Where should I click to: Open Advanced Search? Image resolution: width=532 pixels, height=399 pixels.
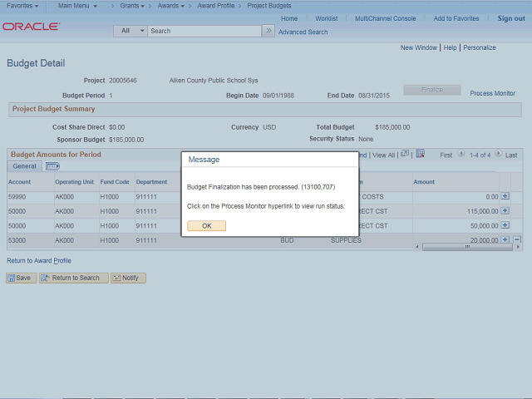tap(303, 32)
